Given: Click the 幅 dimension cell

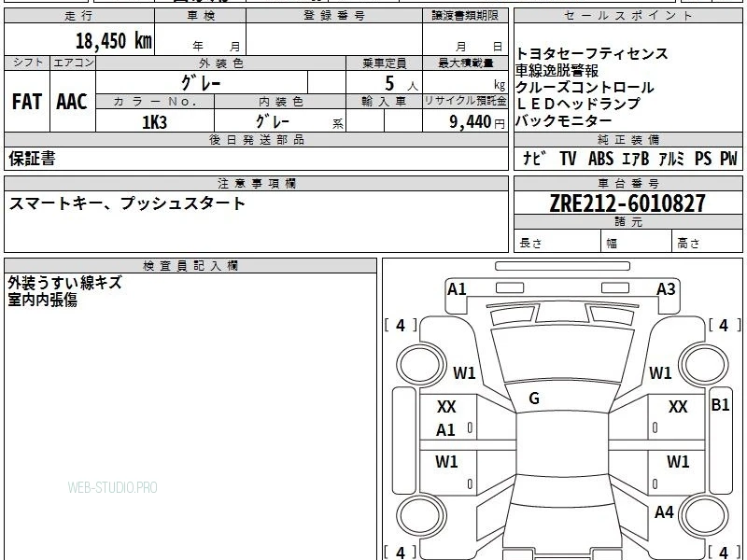Looking at the screenshot, I should click(x=637, y=243).
